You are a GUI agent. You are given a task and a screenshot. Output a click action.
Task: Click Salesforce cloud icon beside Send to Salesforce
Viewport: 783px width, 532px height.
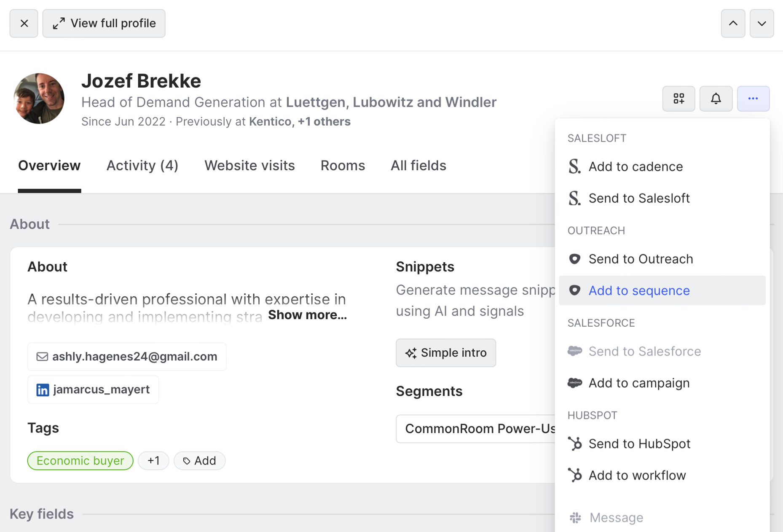click(x=575, y=351)
